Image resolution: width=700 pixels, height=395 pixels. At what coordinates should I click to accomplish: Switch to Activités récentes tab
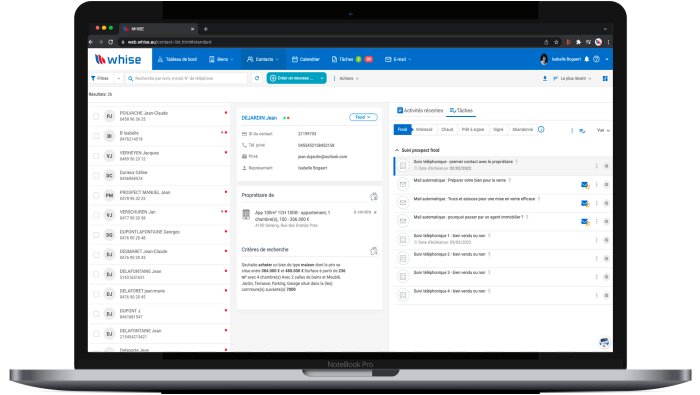click(x=420, y=110)
